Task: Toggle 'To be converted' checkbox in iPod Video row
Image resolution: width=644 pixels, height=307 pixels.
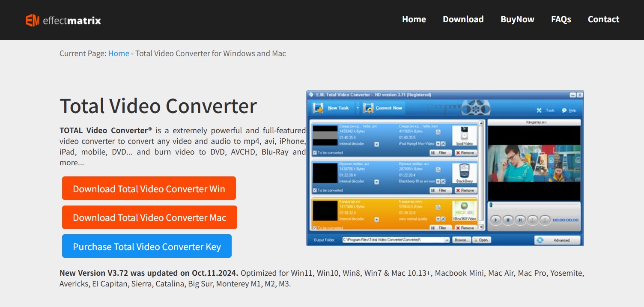Action: coord(315,153)
